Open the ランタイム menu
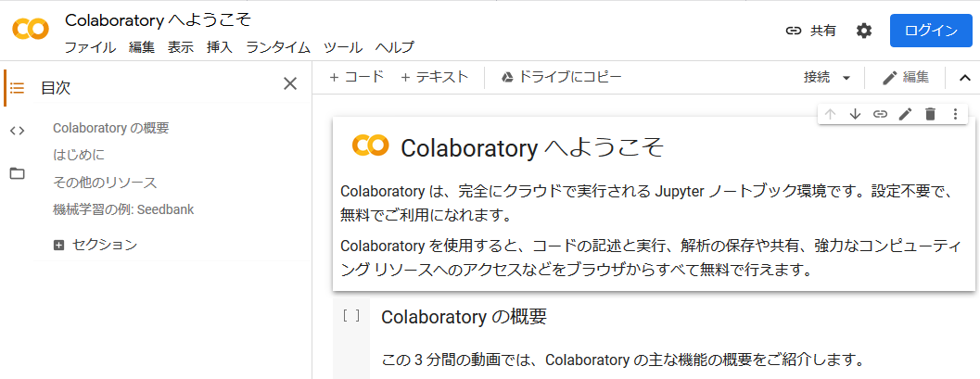Viewport: 980px width, 379px height. (x=278, y=47)
